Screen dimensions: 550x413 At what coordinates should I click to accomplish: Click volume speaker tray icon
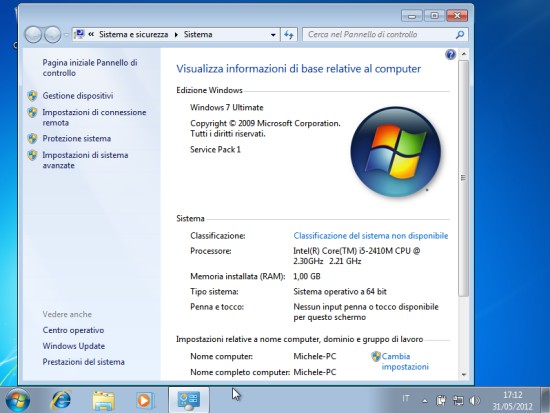474,400
